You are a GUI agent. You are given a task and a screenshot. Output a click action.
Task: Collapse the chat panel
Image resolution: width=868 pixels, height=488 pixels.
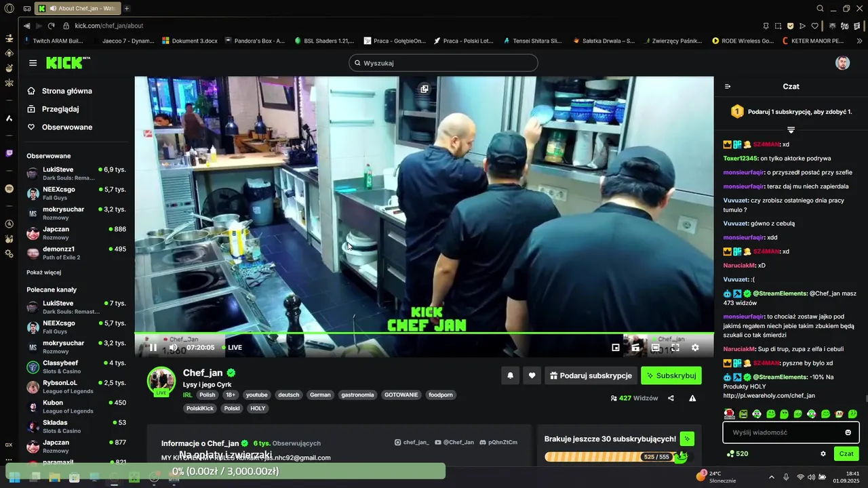(728, 87)
